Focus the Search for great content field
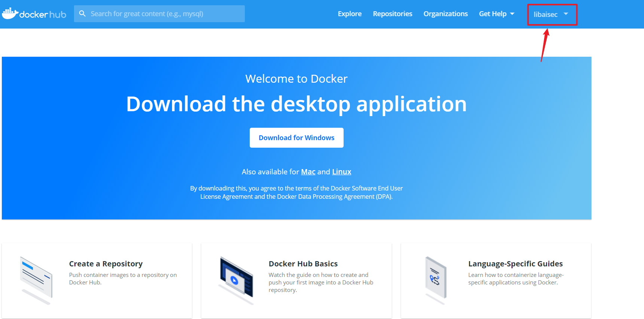This screenshot has width=644, height=319. 159,14
